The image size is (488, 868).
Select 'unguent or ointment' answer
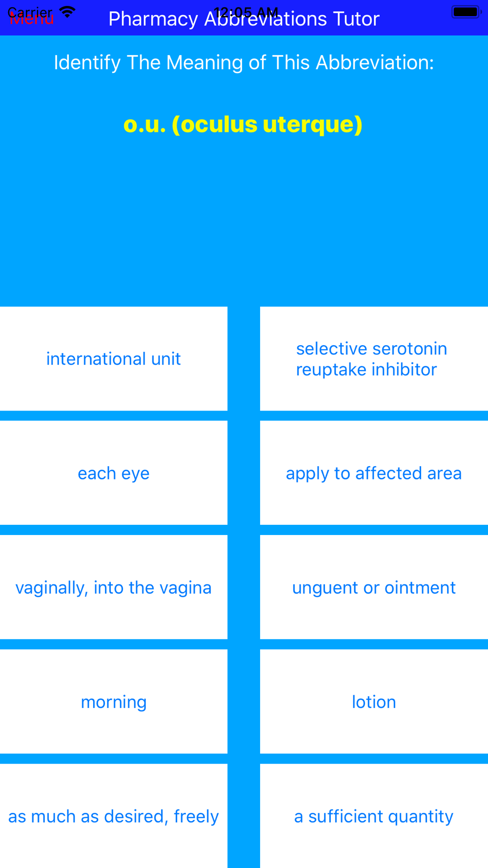click(374, 587)
